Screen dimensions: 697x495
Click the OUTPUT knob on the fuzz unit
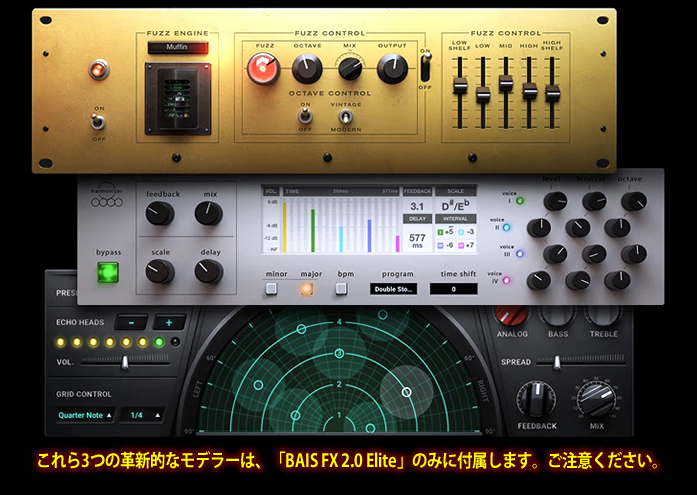[x=392, y=68]
